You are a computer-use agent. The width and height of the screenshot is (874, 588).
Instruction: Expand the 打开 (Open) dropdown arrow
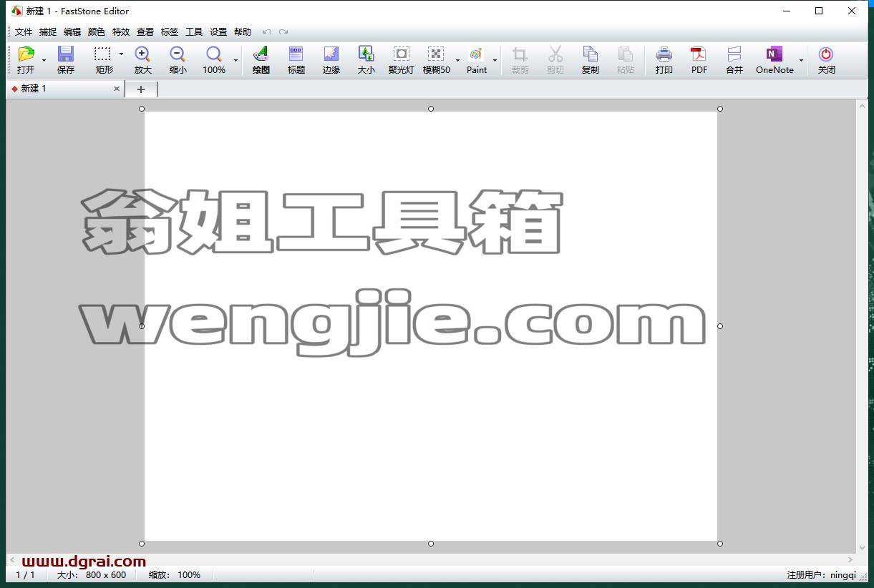pos(44,61)
